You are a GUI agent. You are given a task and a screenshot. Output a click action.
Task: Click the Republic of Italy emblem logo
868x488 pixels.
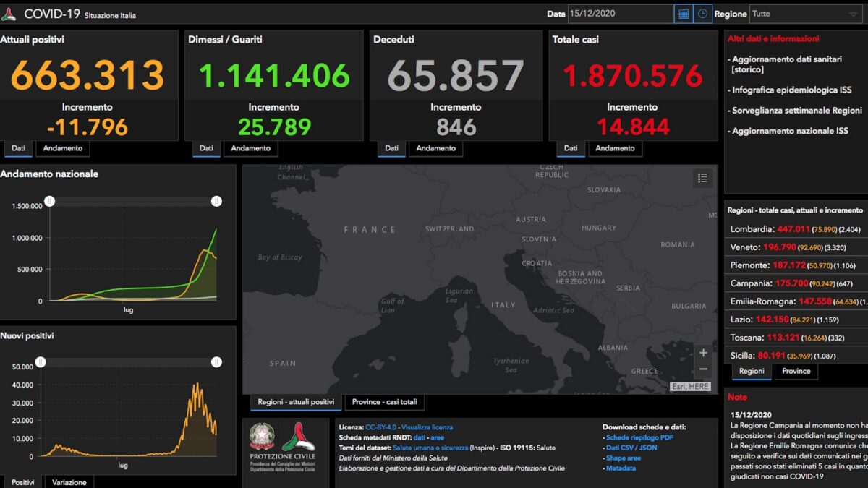pyautogui.click(x=262, y=437)
